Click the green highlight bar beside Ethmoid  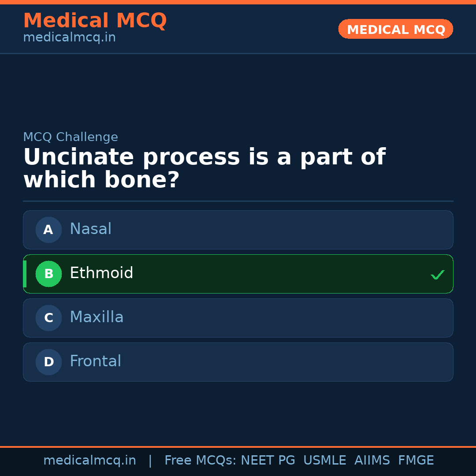coord(24,274)
